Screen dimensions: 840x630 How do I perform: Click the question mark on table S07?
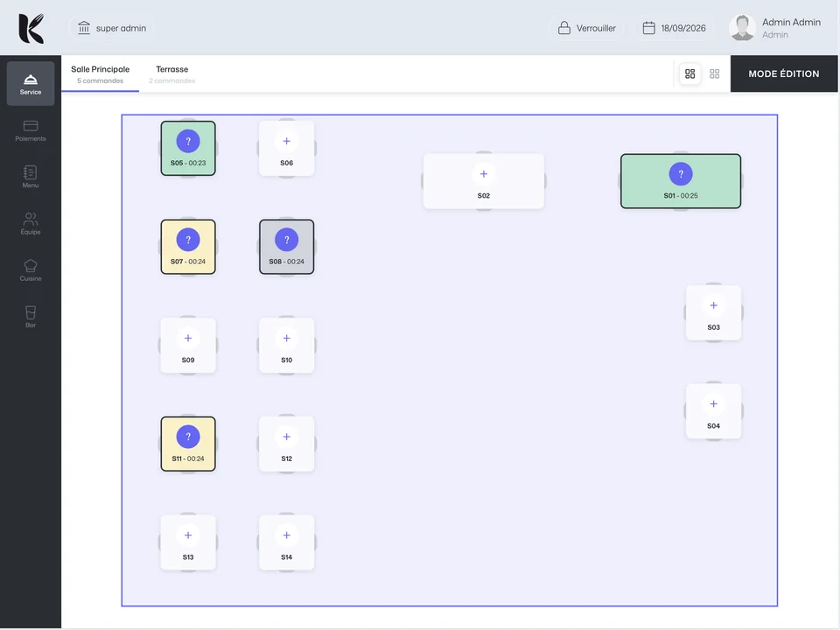188,240
